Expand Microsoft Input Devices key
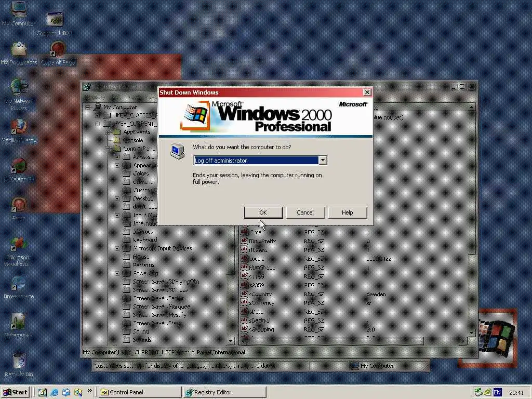532x399 pixels. 117,248
